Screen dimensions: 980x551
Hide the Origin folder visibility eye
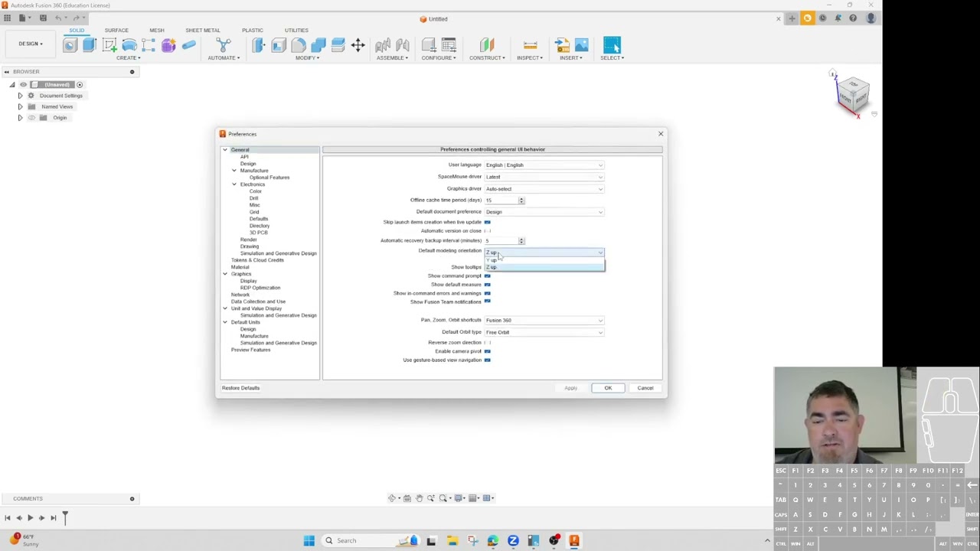click(x=31, y=118)
